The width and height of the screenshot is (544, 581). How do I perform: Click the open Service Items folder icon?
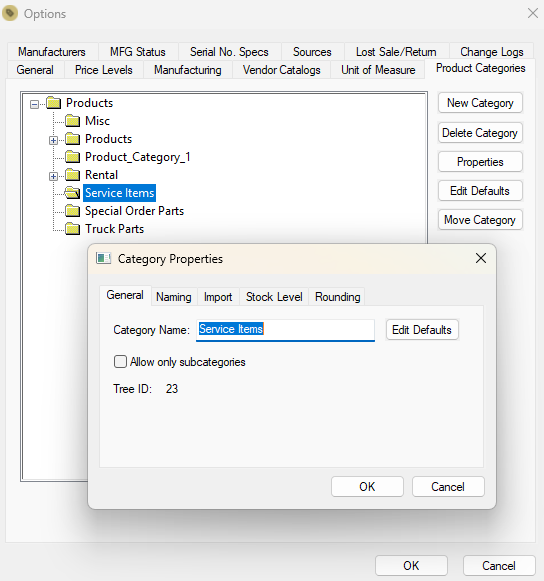point(72,193)
